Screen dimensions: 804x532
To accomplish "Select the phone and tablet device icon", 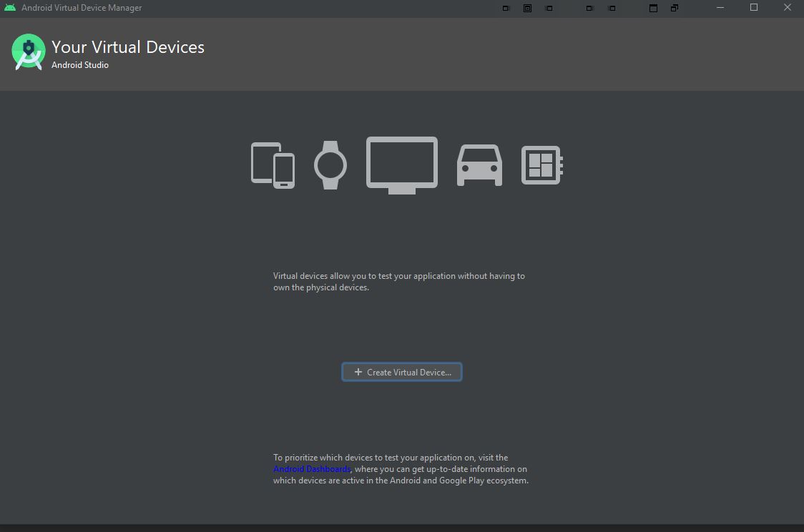I will tap(273, 165).
